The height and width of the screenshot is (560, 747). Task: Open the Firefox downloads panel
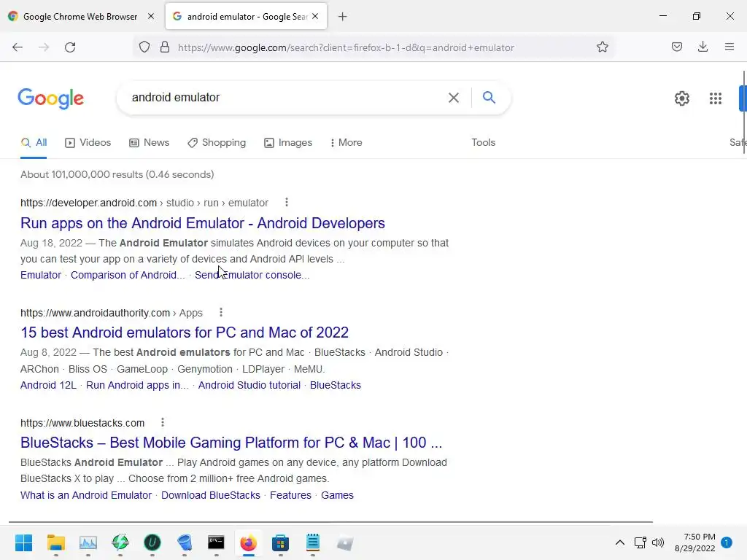coord(703,47)
